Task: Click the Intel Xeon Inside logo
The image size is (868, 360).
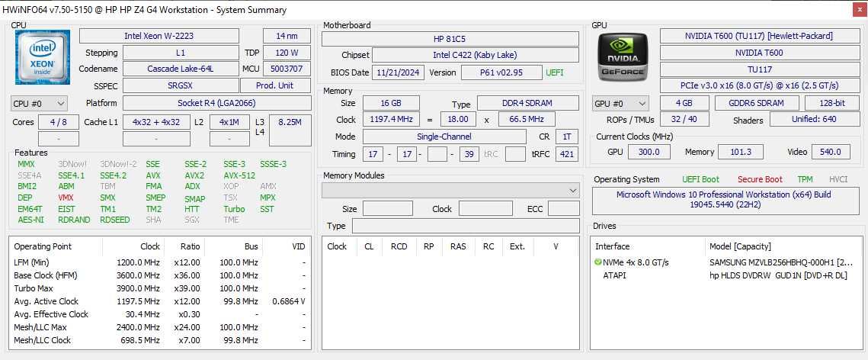Action: point(43,57)
